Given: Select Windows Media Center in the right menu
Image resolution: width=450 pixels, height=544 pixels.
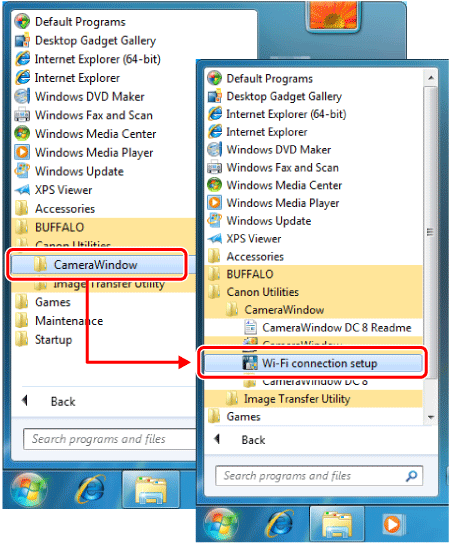Looking at the screenshot, I should tap(275, 185).
